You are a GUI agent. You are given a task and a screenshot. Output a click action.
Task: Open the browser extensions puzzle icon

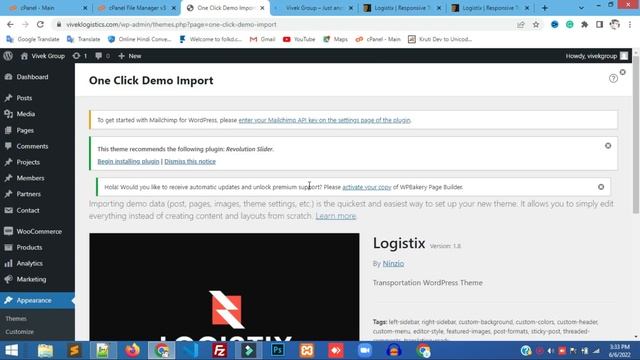click(584, 24)
